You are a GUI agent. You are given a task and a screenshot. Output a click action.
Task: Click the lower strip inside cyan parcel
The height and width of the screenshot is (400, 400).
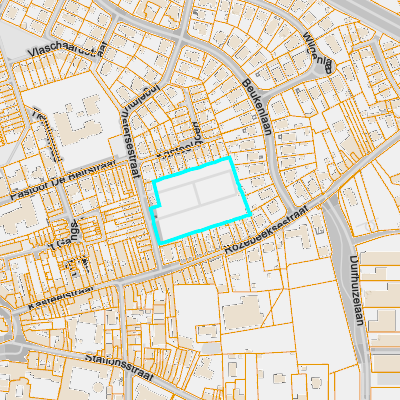pyautogui.click(x=203, y=223)
